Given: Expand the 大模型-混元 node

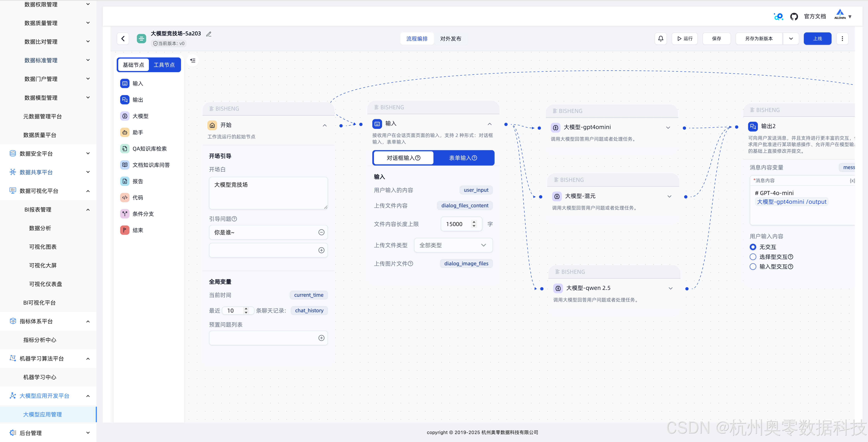Looking at the screenshot, I should [x=669, y=196].
